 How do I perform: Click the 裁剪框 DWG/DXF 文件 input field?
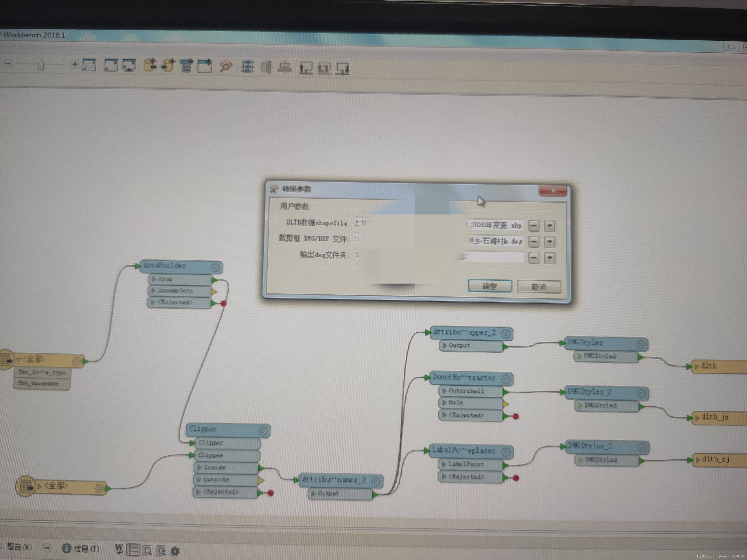pyautogui.click(x=439, y=240)
